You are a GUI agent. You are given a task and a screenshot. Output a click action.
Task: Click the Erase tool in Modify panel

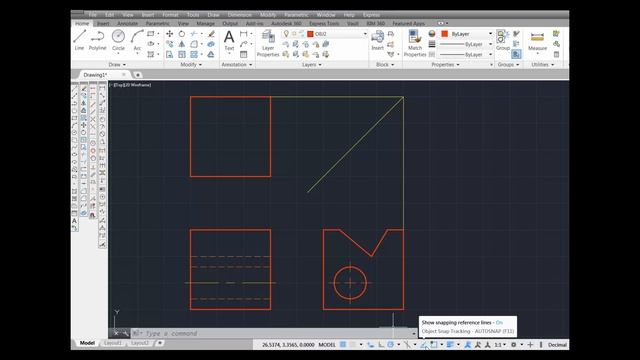(211, 34)
